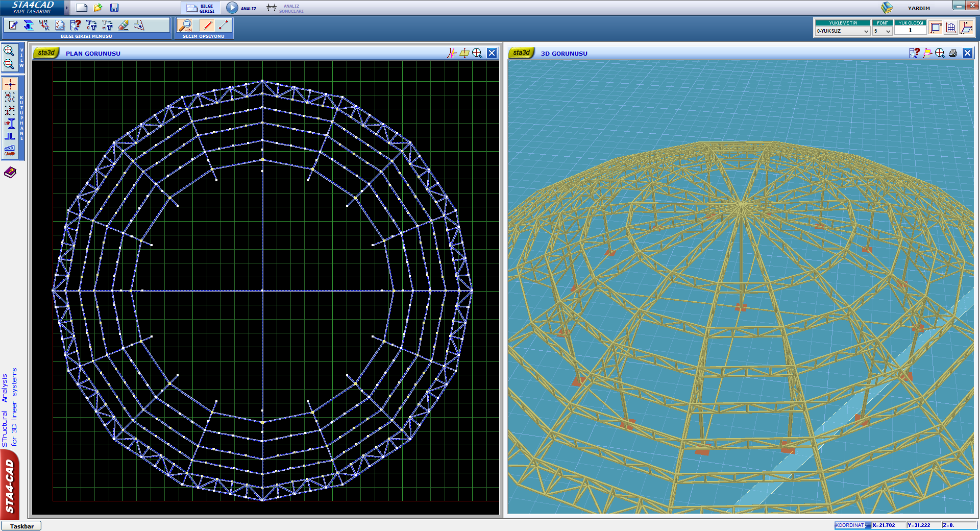Click the sta3d tab of plan view
The width and height of the screenshot is (980, 531).
click(46, 53)
